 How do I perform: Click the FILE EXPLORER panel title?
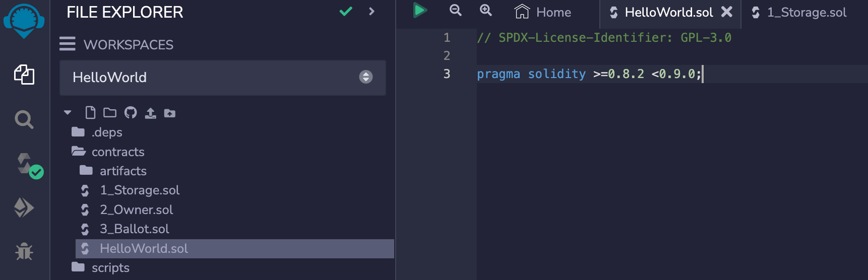tap(125, 12)
